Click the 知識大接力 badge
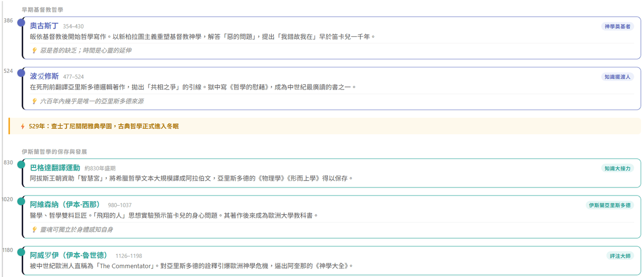 617,168
